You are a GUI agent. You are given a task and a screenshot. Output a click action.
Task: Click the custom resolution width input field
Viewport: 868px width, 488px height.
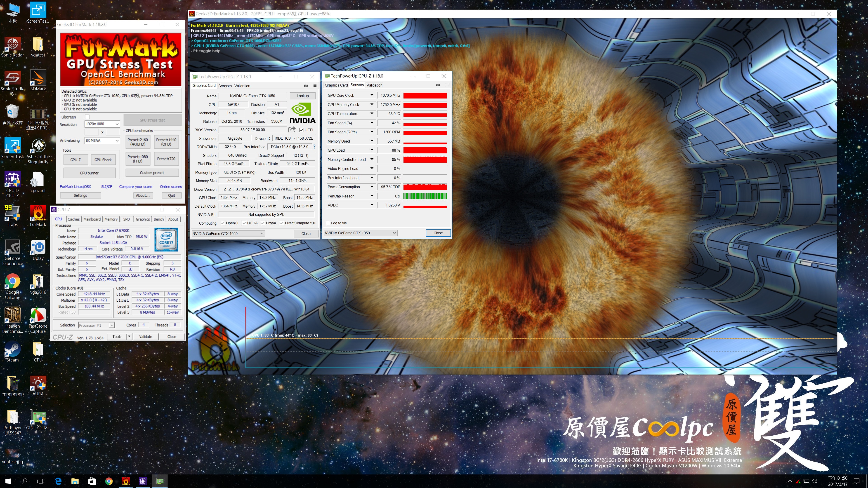[92, 132]
